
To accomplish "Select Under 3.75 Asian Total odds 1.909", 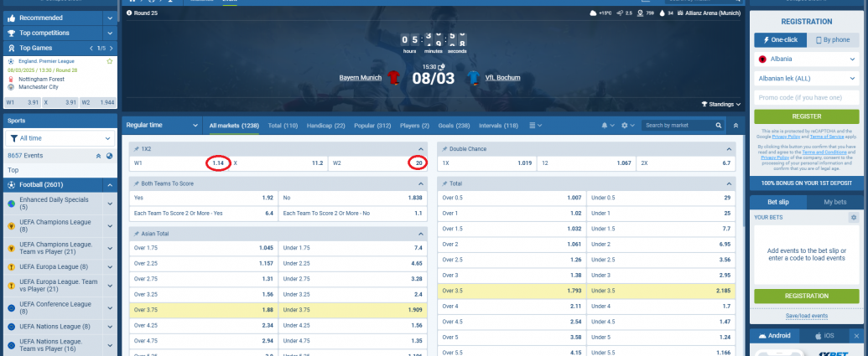I will pos(352,310).
